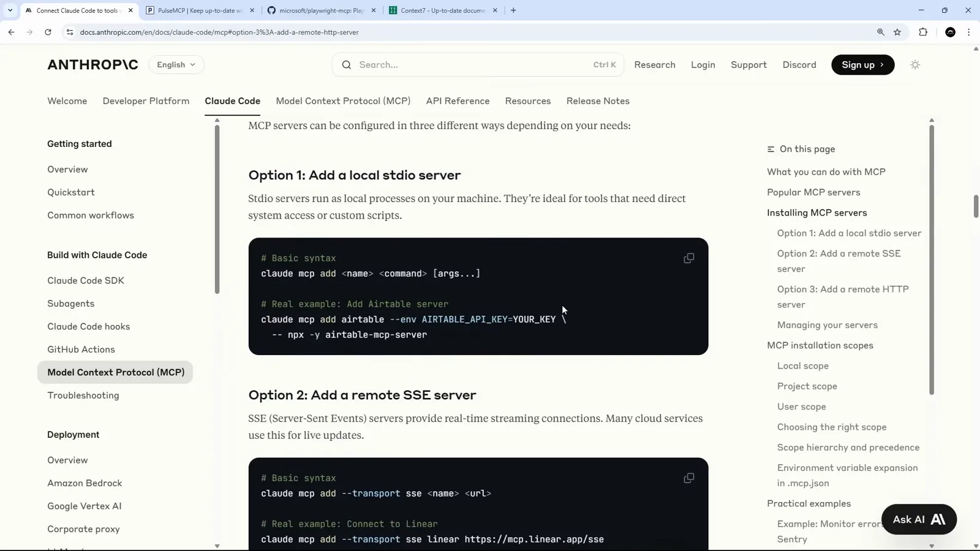Jump to Practical examples section
The width and height of the screenshot is (980, 551).
[x=809, y=504]
